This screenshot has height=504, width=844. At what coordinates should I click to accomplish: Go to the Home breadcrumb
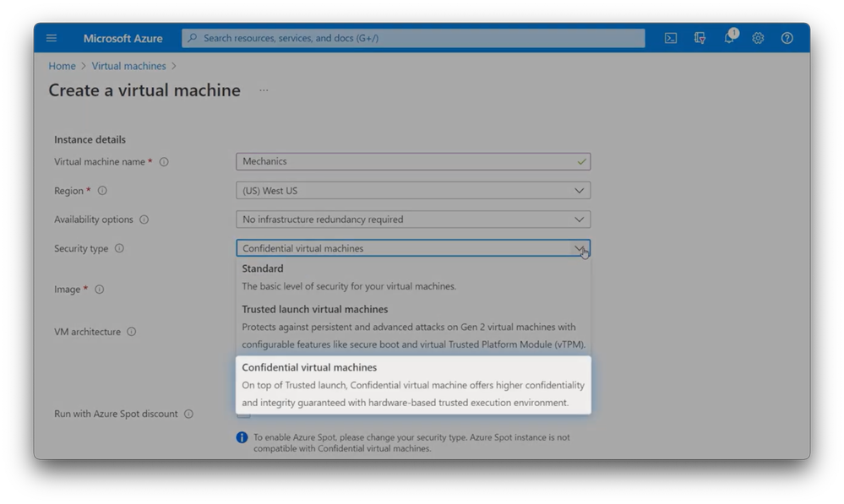pyautogui.click(x=62, y=66)
